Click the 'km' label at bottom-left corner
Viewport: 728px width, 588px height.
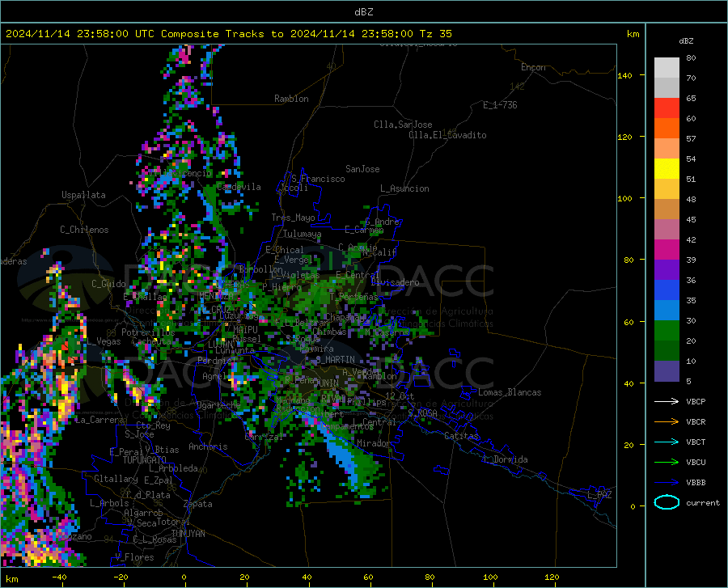tap(11, 579)
